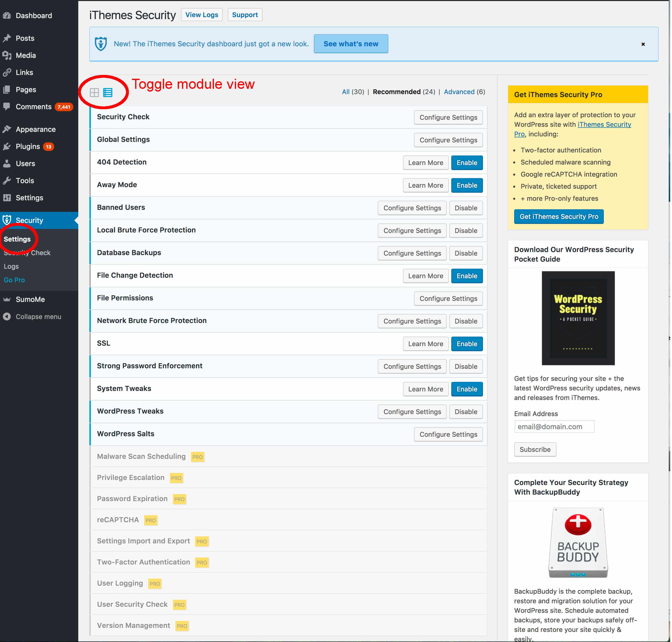The image size is (672, 642).
Task: Click the Users person icon
Action: 7,164
